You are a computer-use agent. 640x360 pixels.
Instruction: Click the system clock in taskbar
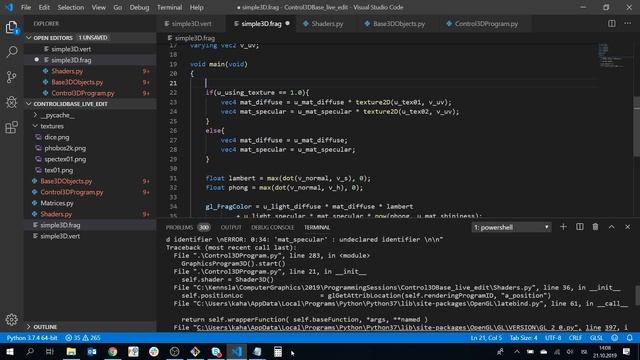(x=605, y=352)
